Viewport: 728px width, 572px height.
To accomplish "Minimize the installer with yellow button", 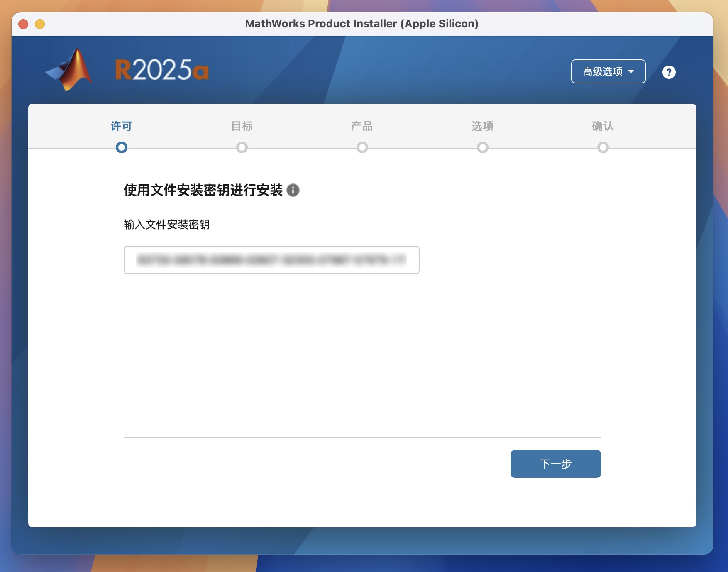I will pyautogui.click(x=40, y=24).
